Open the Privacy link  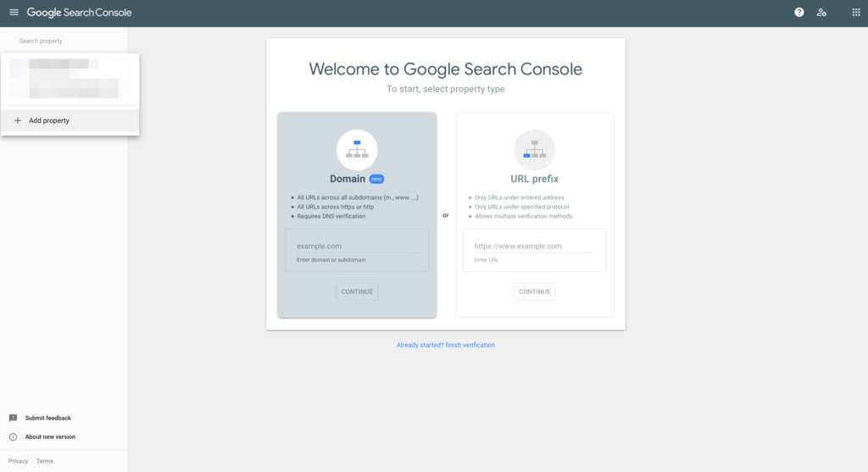click(19, 461)
